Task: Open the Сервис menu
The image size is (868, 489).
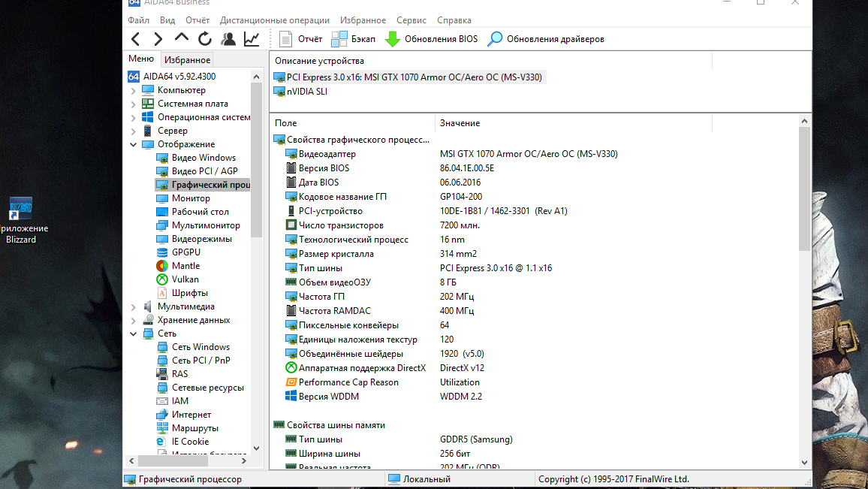Action: (x=411, y=20)
